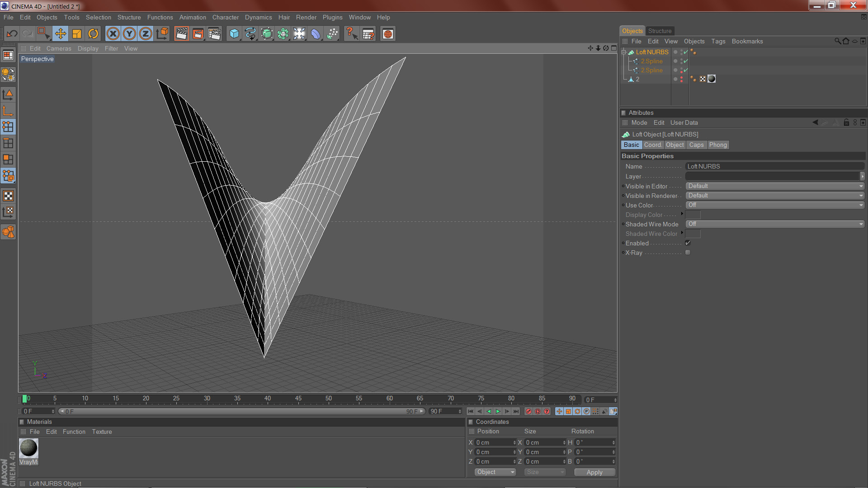This screenshot has height=488, width=868.
Task: Open the Plugins menu
Action: click(332, 17)
